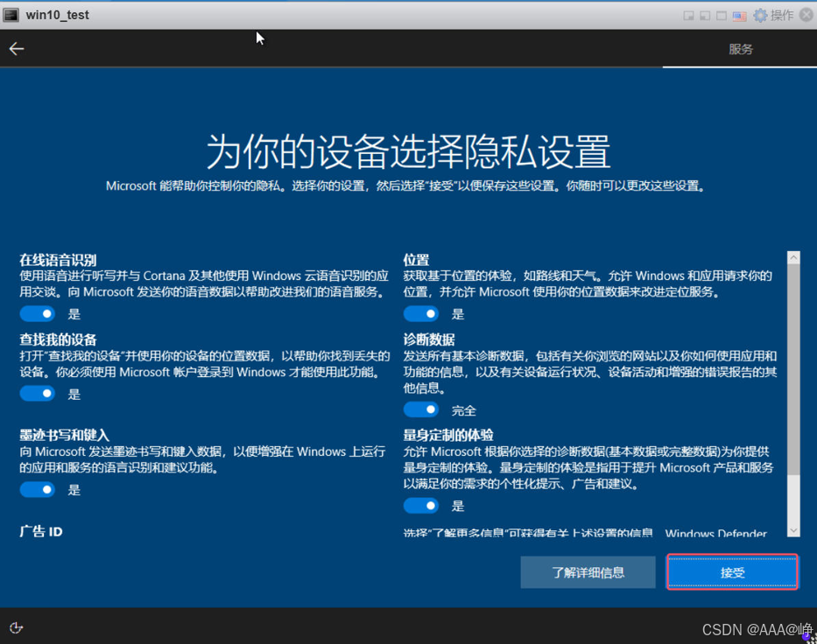This screenshot has width=817, height=644.
Task: Select the 服务 tab in the header
Action: 741,49
